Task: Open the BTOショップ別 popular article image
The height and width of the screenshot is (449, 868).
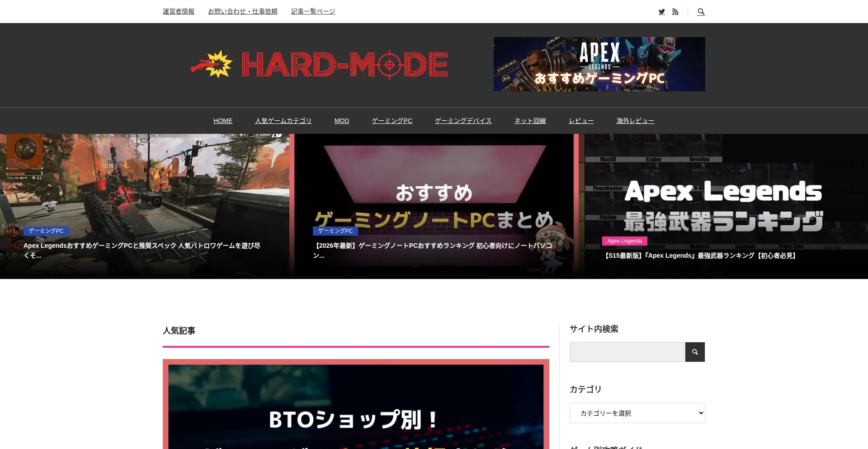Action: tap(356, 404)
